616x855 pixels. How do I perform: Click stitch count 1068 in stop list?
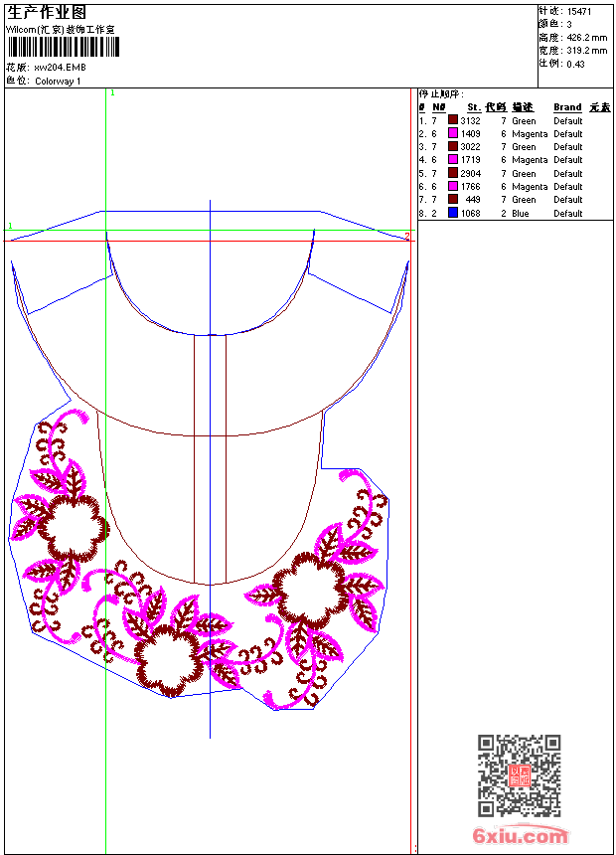(471, 213)
